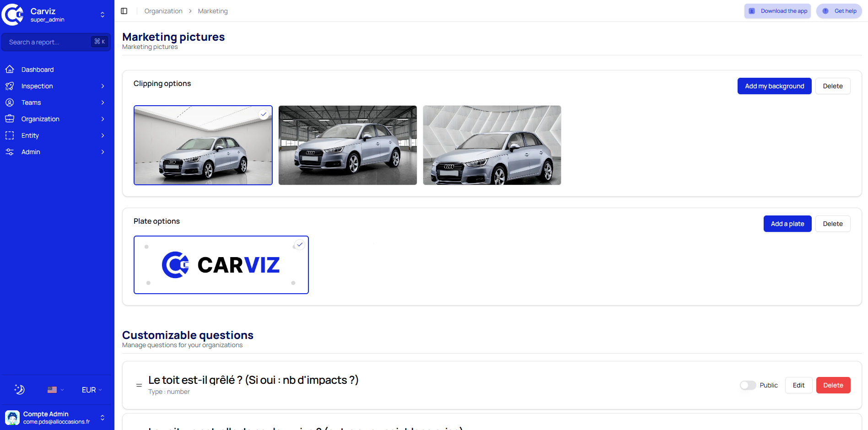Open Admin in the sidebar
The image size is (868, 430).
(x=56, y=152)
